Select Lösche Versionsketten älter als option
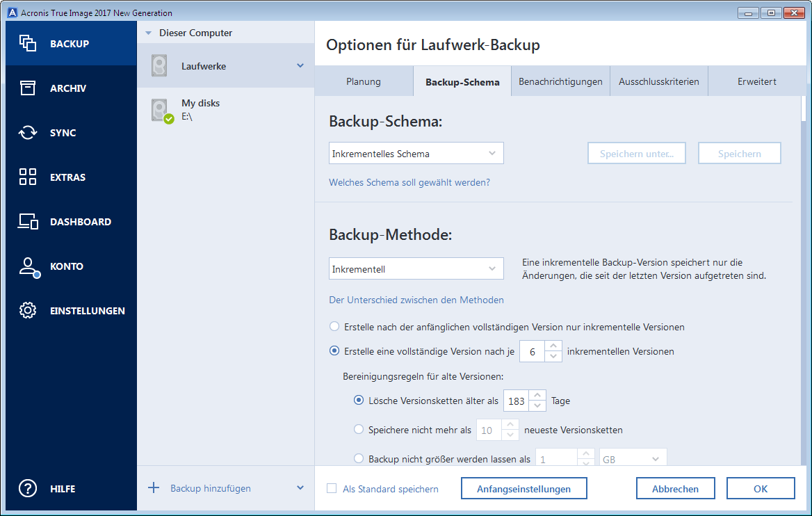812x516 pixels. click(358, 400)
